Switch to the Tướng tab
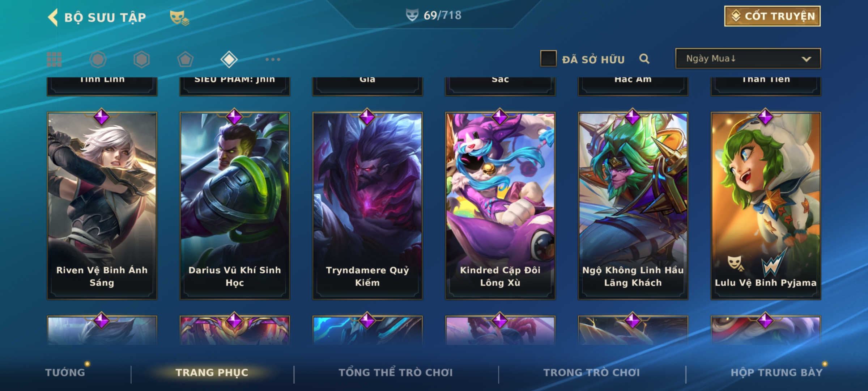868x391 pixels. 65,373
